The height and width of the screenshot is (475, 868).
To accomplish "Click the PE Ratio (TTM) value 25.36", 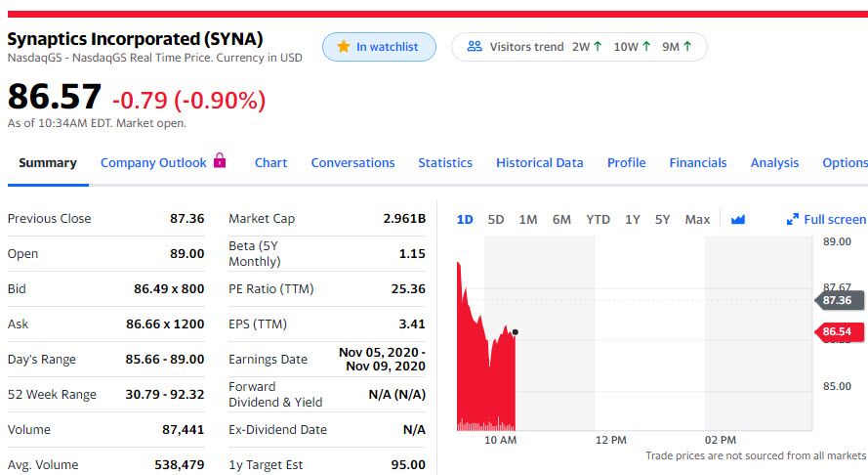I will tap(408, 288).
